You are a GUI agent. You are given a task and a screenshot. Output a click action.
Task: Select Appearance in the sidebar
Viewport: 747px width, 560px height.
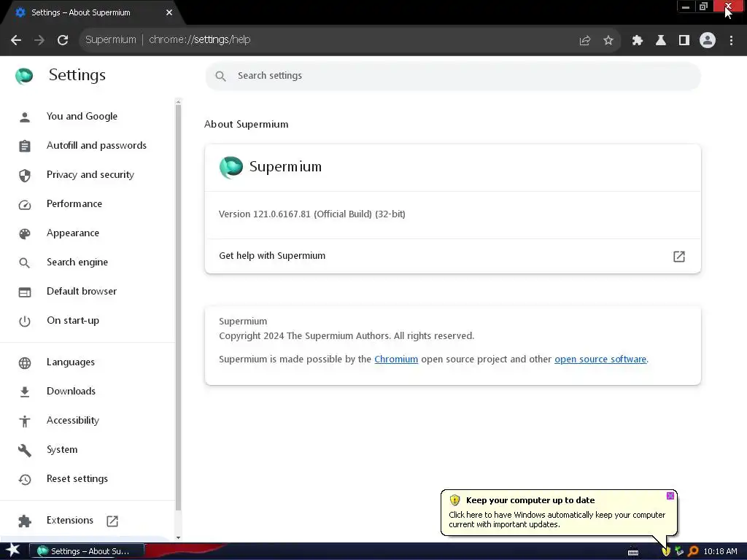click(x=73, y=233)
